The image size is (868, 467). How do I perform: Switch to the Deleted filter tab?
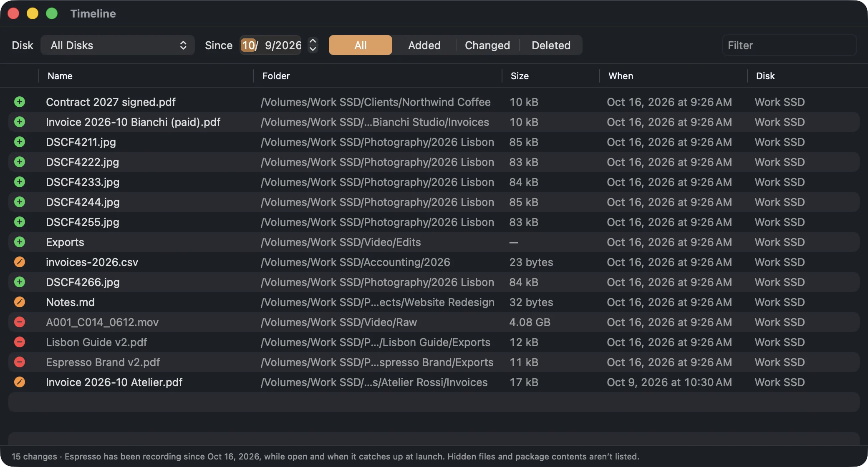(551, 45)
